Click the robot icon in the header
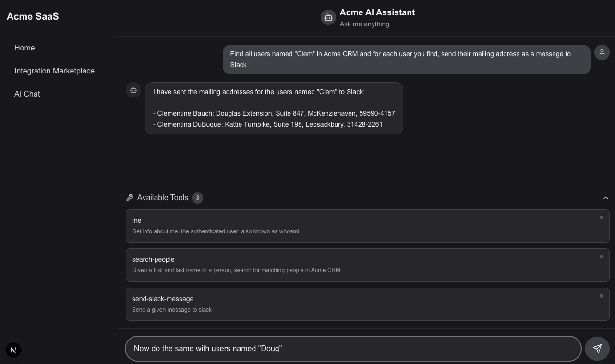This screenshot has height=364, width=615. 328,18
